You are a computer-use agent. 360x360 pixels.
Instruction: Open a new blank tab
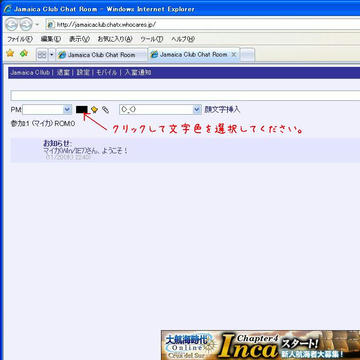tap(247, 55)
